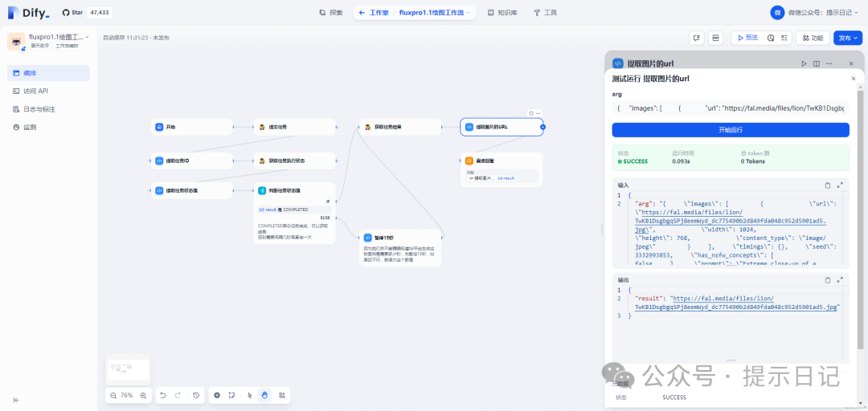The height and width of the screenshot is (411, 868).
Task: Click the organize nodes layout icon
Action: pos(282,396)
